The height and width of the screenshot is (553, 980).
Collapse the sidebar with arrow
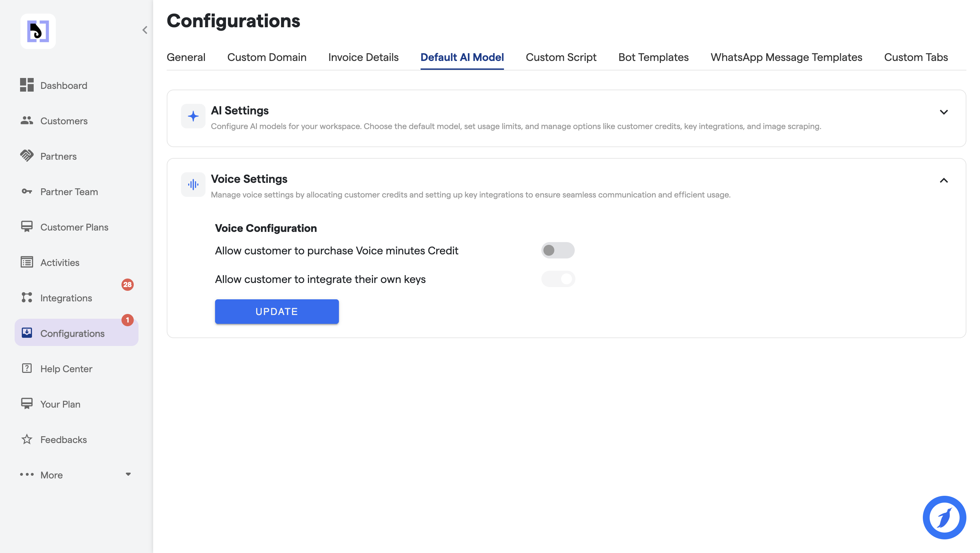point(145,30)
